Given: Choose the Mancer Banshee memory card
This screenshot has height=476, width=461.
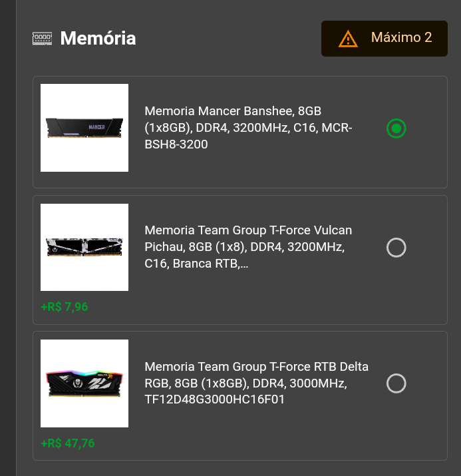Looking at the screenshot, I should (240, 132).
